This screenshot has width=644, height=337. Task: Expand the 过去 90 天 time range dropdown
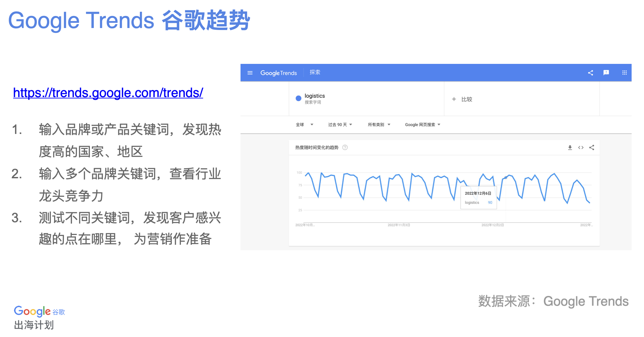point(340,125)
